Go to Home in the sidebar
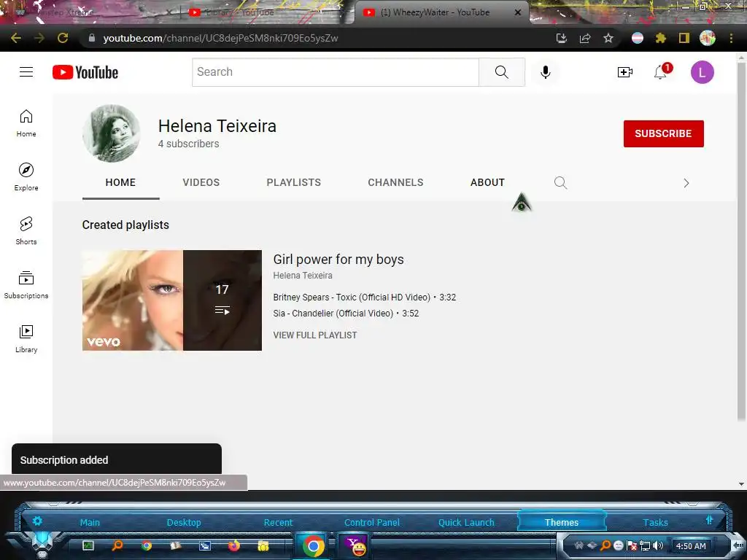Screen dimensions: 747x560 coord(26,122)
